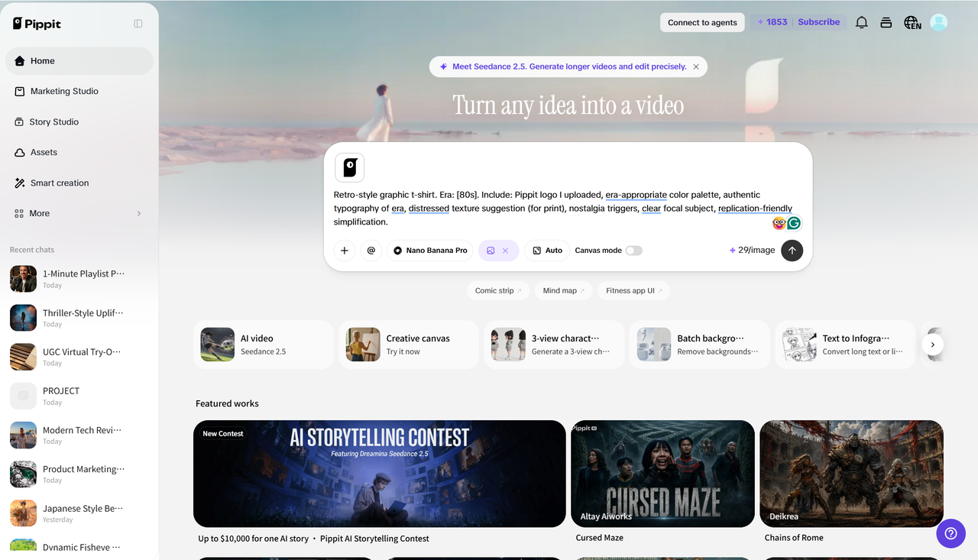Open the 1-Minute Playlist recent chat

[79, 279]
